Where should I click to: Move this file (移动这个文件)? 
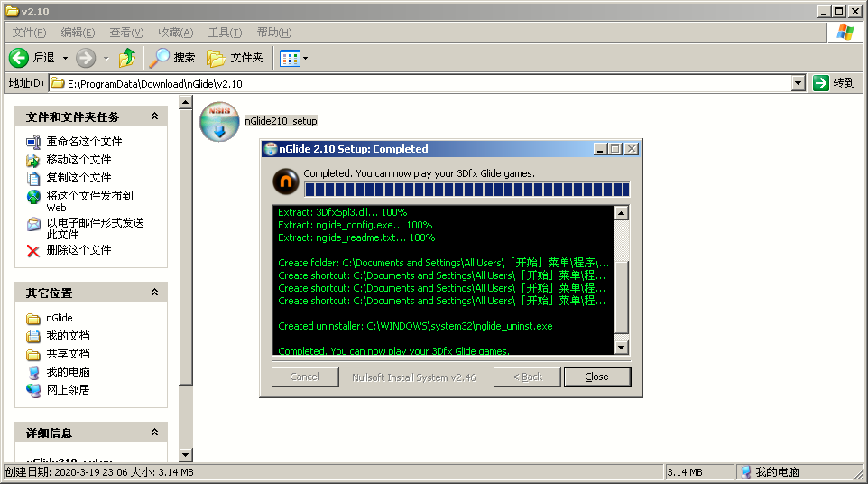coord(78,160)
